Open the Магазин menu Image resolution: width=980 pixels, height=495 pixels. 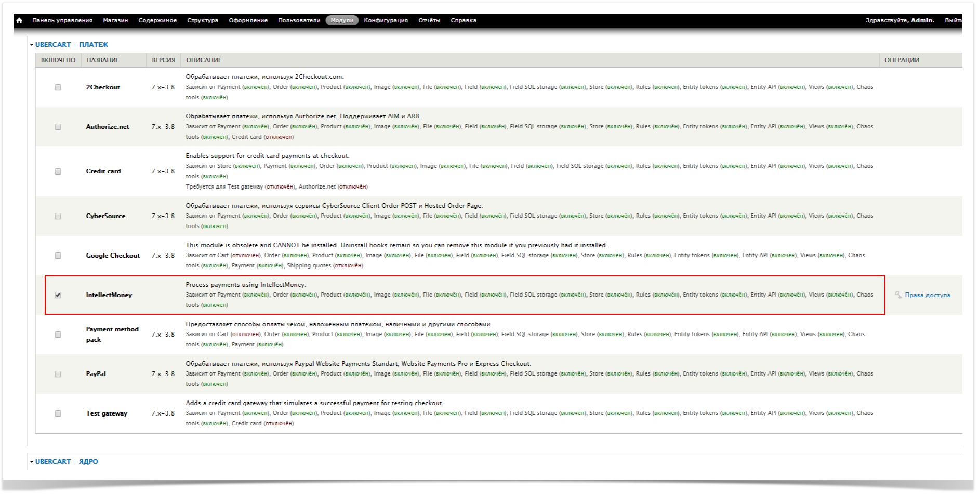coord(115,20)
